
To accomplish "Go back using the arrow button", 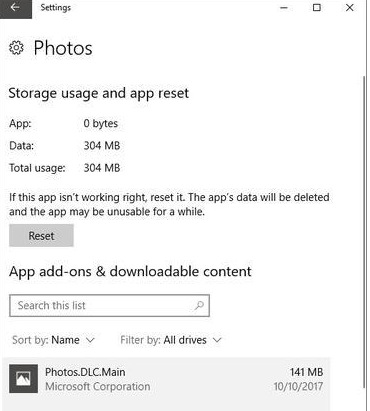I will [16, 9].
